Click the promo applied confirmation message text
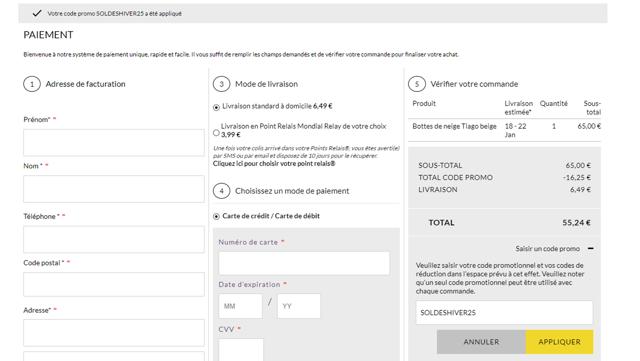The image size is (640, 361). tap(114, 13)
